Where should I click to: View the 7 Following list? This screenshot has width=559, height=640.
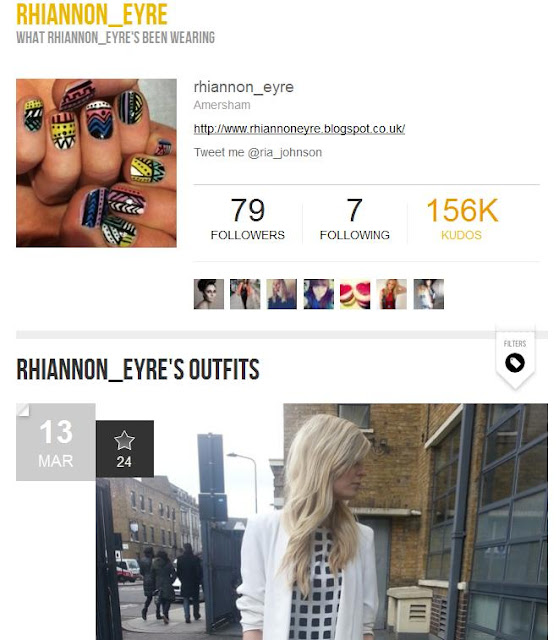pos(355,219)
